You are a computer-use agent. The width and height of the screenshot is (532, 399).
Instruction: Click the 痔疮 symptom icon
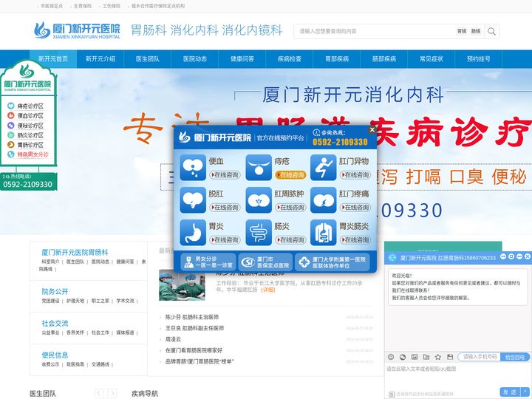click(x=259, y=168)
